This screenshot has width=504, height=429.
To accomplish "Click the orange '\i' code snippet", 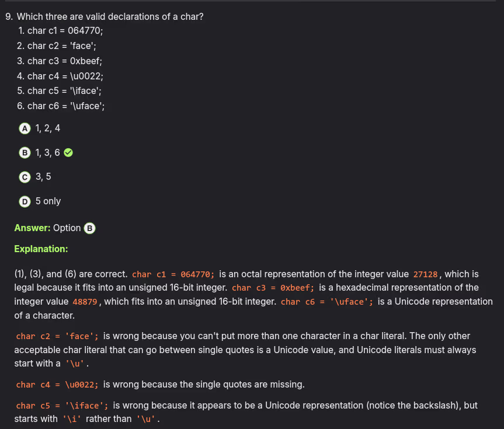I will point(71,420).
